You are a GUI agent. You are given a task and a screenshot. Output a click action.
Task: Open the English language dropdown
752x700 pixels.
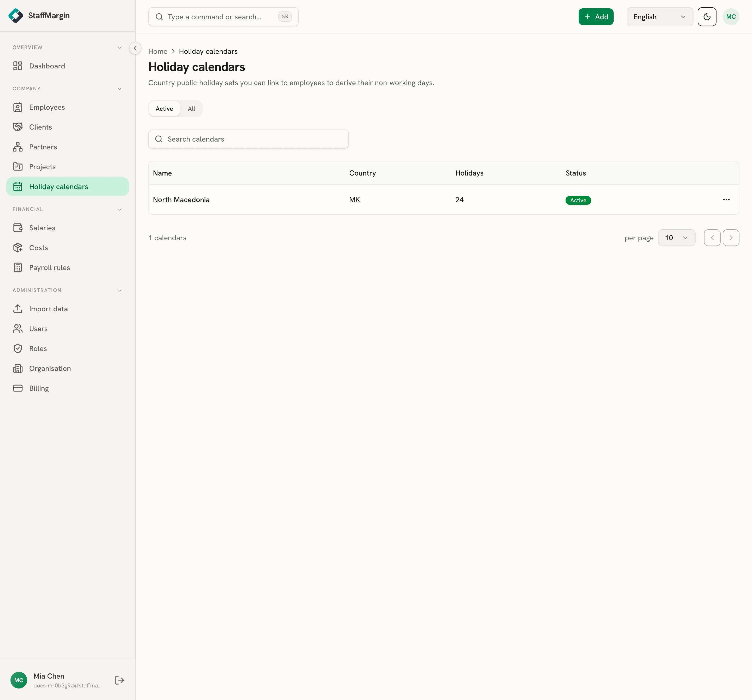pos(660,17)
